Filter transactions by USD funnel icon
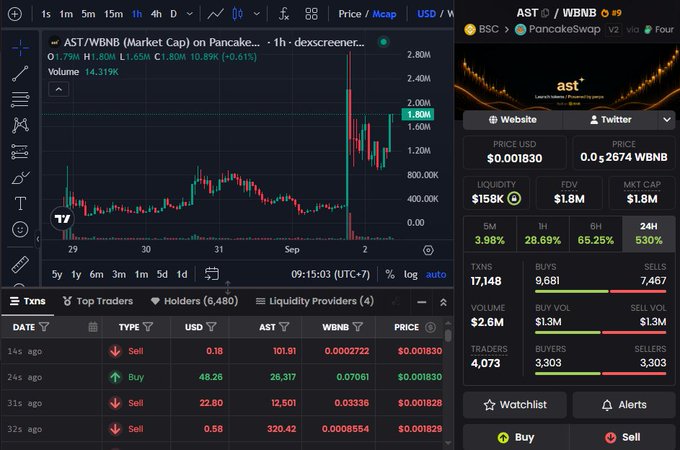Screen dimensions: 680x450 coord(211,327)
